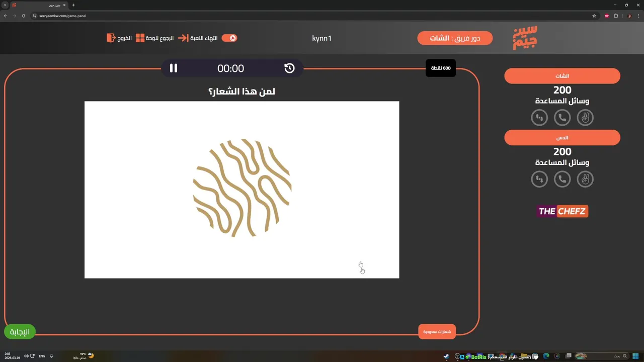Bookmark this page with the star icon
This screenshot has height=362, width=644.
[x=594, y=16]
